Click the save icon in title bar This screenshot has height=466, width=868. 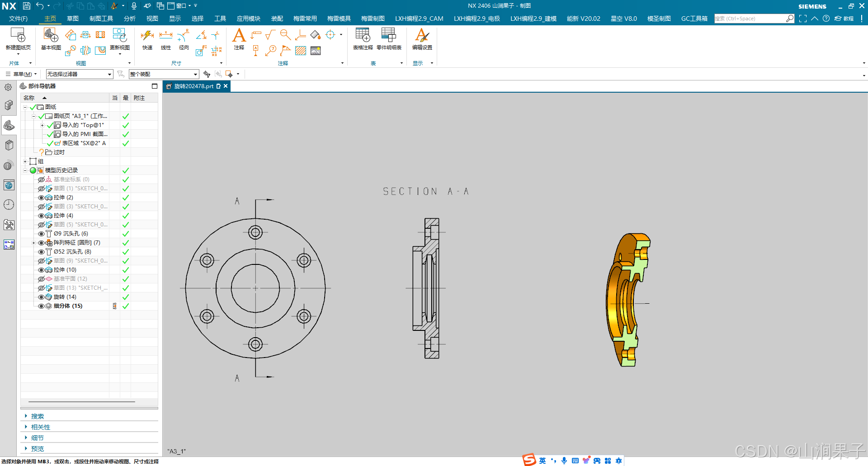27,6
